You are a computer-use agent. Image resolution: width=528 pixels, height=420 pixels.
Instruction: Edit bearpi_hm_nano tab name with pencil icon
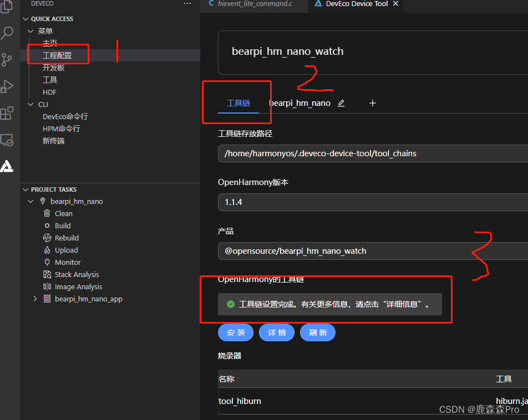pyautogui.click(x=341, y=103)
